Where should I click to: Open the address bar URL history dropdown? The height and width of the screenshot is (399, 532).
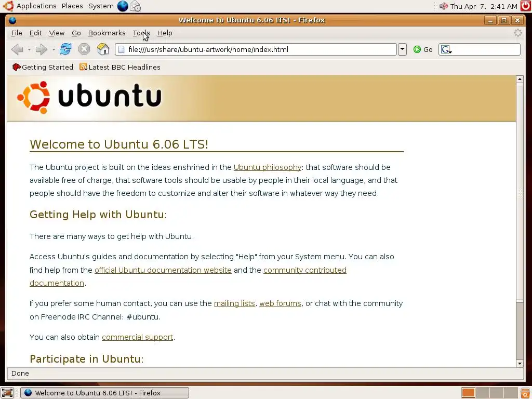[x=402, y=49]
